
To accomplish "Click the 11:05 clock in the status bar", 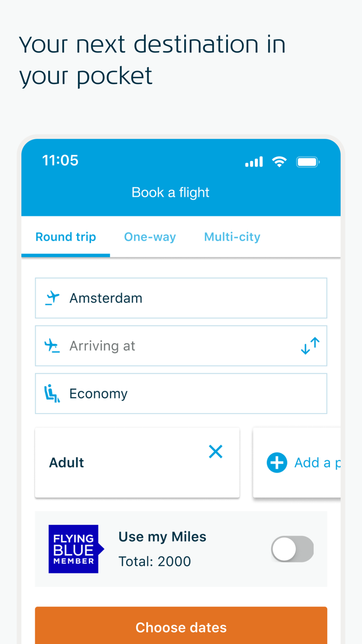I will click(60, 160).
